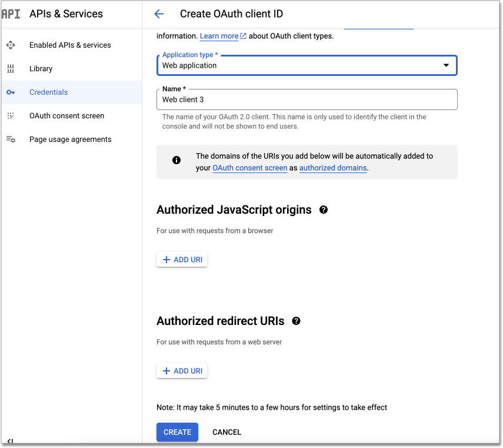Click the back arrow beside Create OAuth client ID

pyautogui.click(x=159, y=14)
